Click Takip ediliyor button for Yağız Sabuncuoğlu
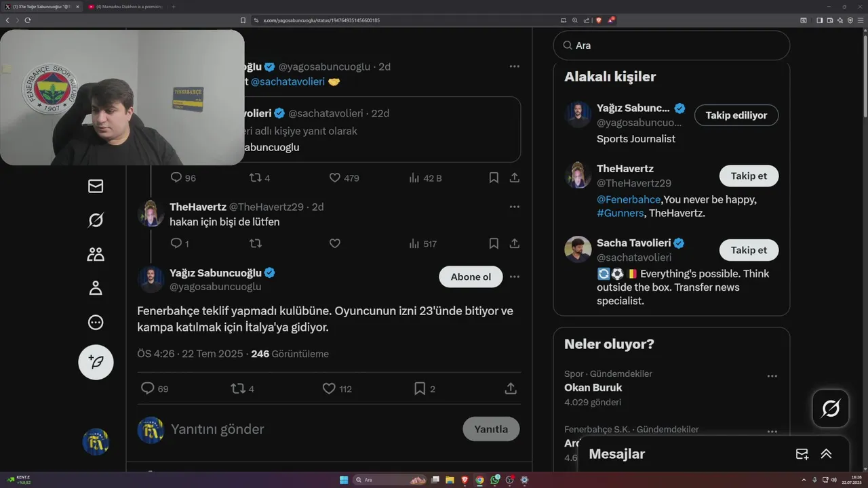Screen dimensions: 868x488 click(x=736, y=115)
